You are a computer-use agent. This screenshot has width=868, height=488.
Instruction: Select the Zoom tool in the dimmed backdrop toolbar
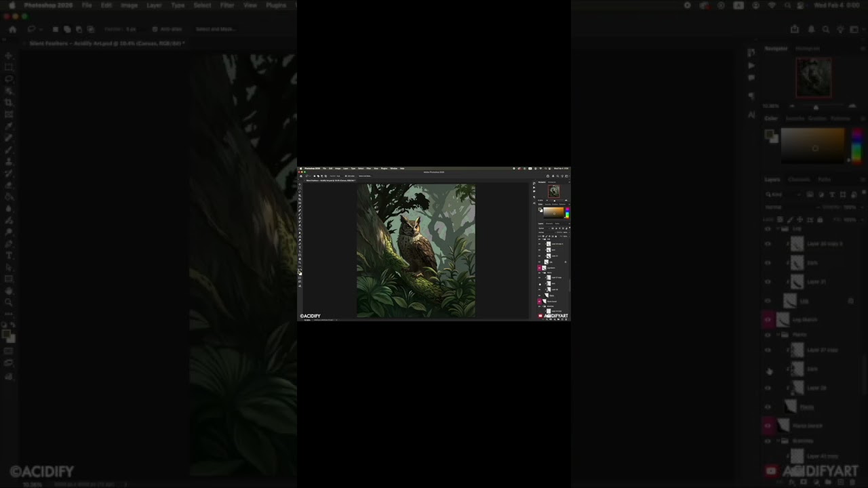point(9,302)
